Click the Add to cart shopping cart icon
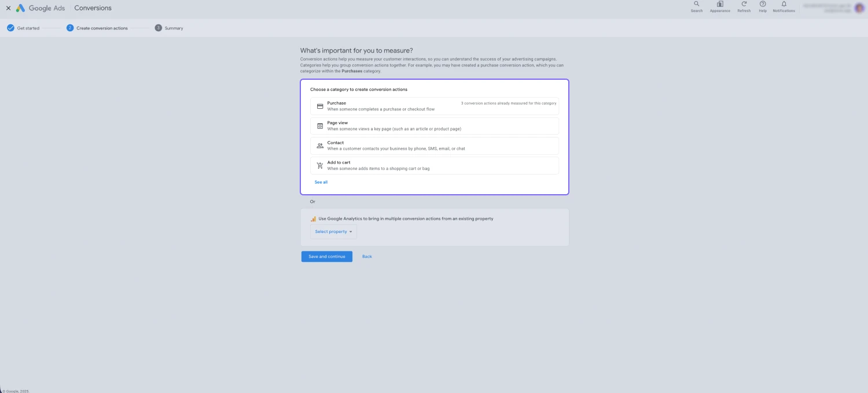Image resolution: width=868 pixels, height=393 pixels. click(320, 165)
